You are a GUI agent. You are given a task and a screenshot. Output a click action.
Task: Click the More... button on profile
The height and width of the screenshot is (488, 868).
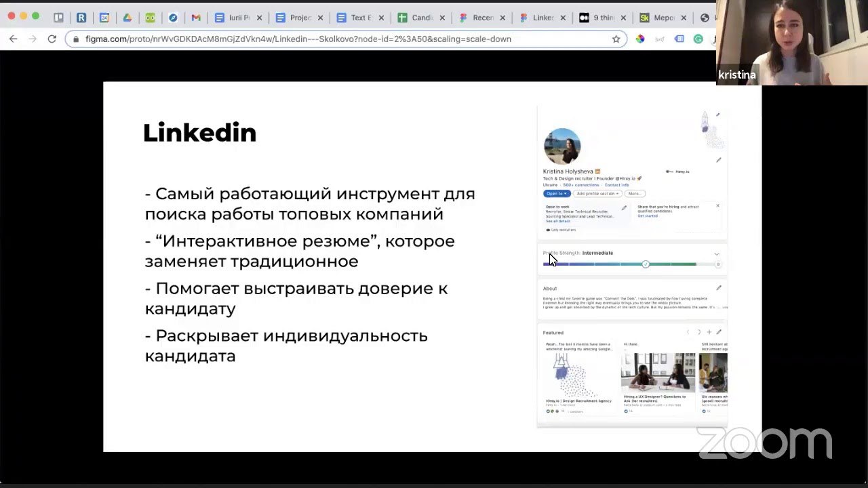635,194
